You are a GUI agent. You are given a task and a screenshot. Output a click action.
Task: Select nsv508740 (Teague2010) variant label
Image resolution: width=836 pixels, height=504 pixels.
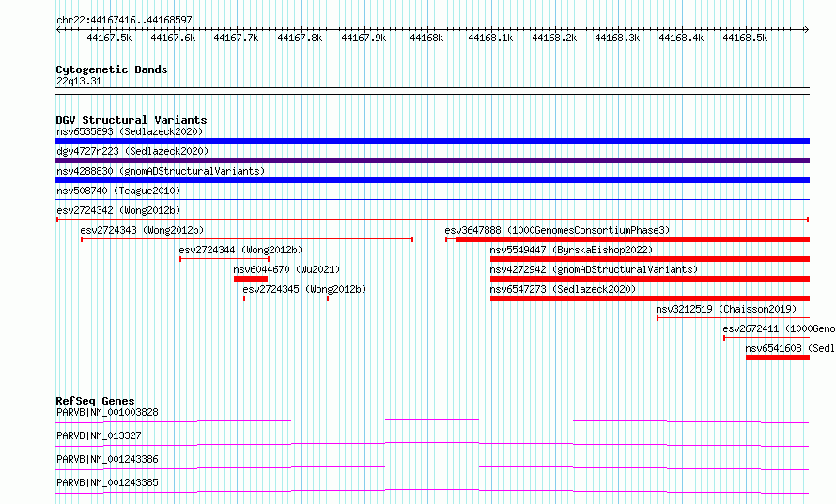coord(118,191)
